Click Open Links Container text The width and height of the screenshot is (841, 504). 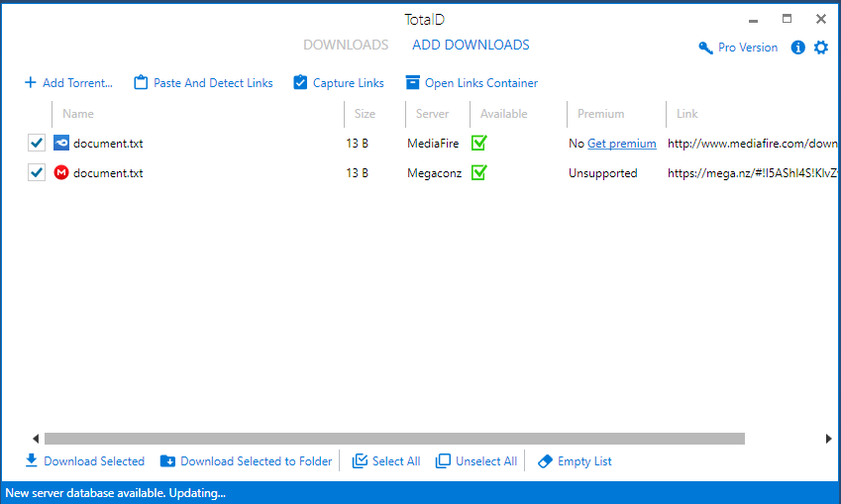point(481,83)
